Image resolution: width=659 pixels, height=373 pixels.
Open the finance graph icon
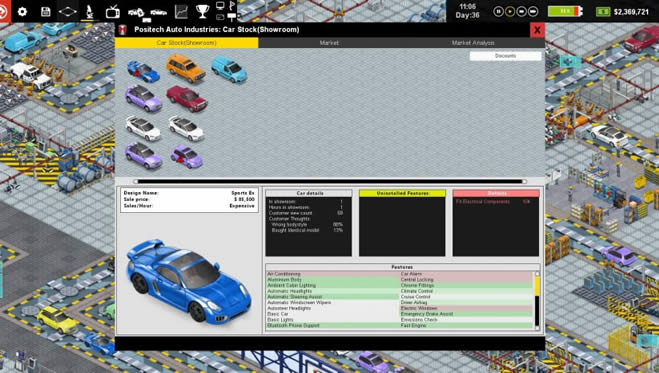[x=181, y=12]
